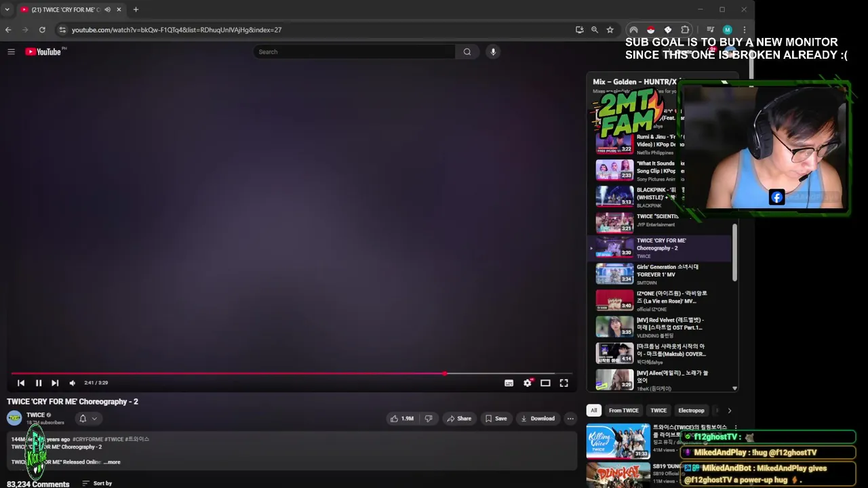Click the YouTube search magnifier button

467,52
